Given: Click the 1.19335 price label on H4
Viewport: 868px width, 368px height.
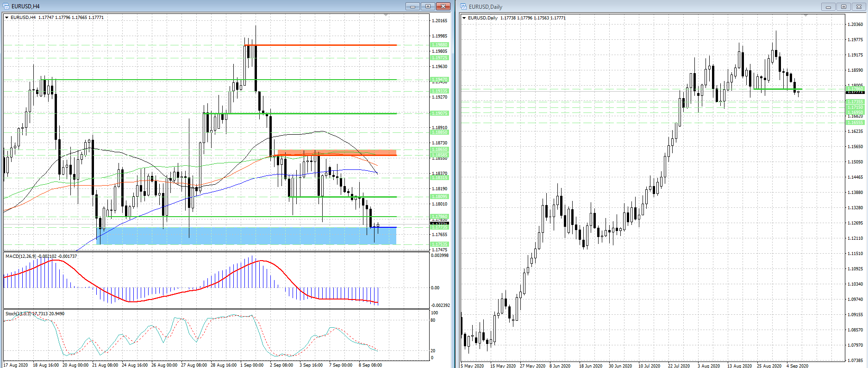Looking at the screenshot, I should click(x=439, y=91).
